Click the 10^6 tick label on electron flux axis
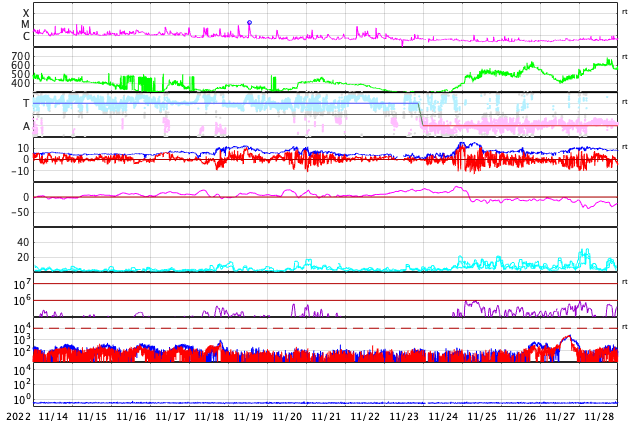Viewport: 634px width, 424px height. [x=22, y=301]
